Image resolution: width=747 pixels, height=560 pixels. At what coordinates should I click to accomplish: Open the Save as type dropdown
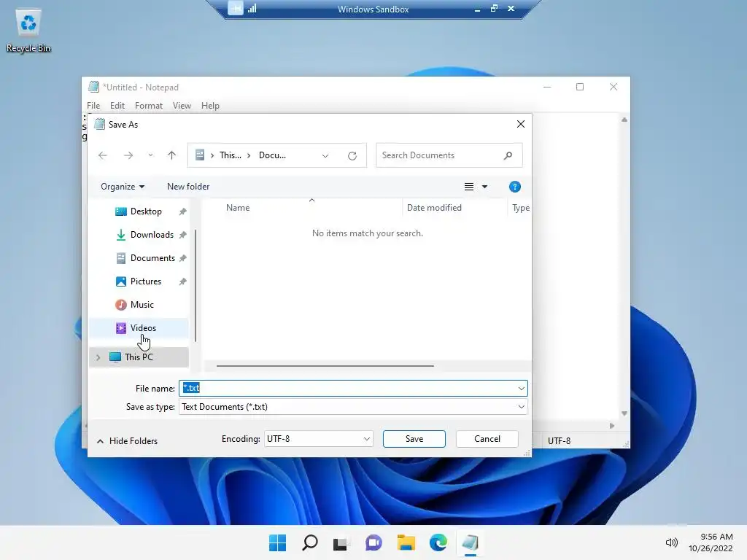(x=353, y=407)
